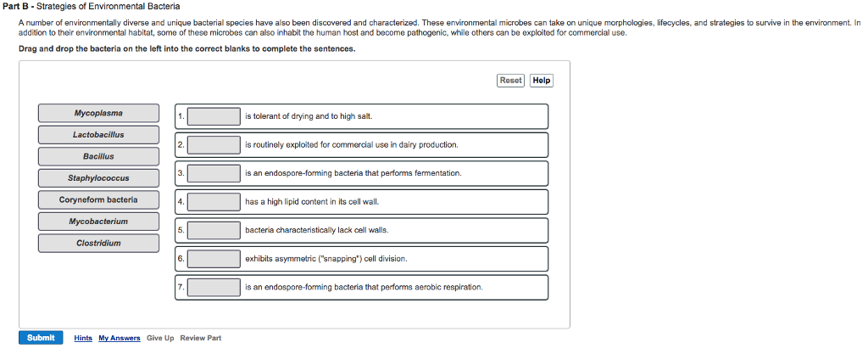Image resolution: width=868 pixels, height=348 pixels.
Task: Select blank 5 for lacking cell walls
Action: coord(214,230)
